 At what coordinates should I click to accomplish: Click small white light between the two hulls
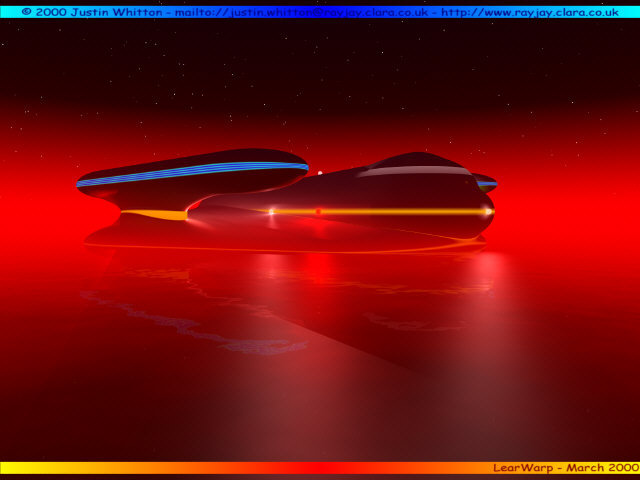click(x=319, y=174)
